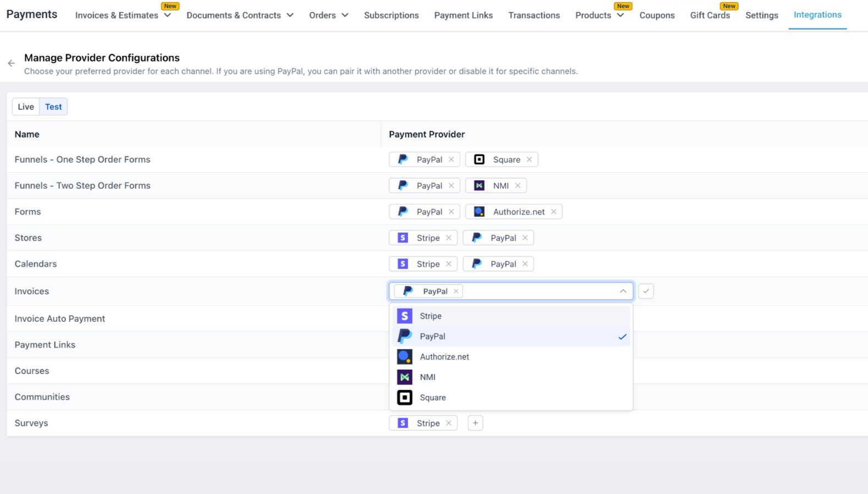Click Stripe icon in Stores row
868x494 pixels.
pos(403,238)
